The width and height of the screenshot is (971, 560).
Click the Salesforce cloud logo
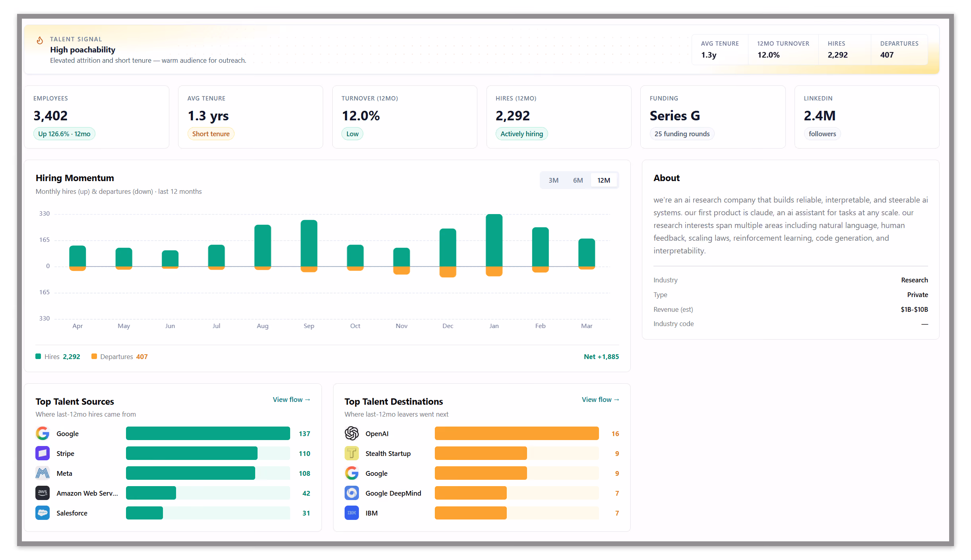[x=43, y=513]
